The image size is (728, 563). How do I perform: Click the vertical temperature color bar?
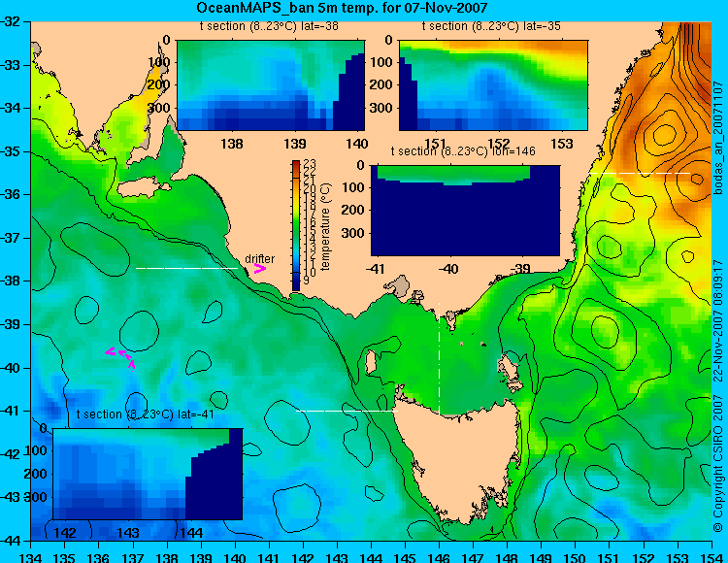pyautogui.click(x=296, y=226)
